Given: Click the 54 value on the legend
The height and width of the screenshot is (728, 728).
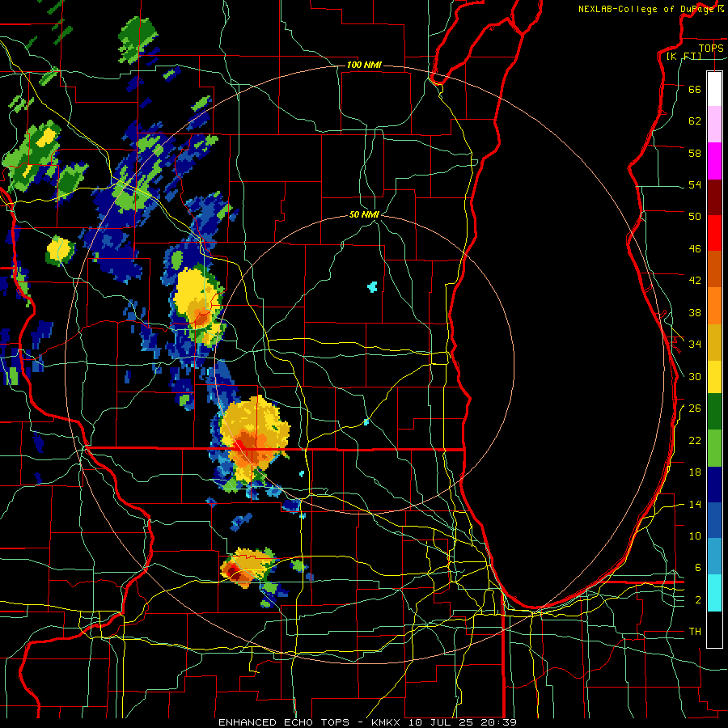Looking at the screenshot, I should click(695, 184).
